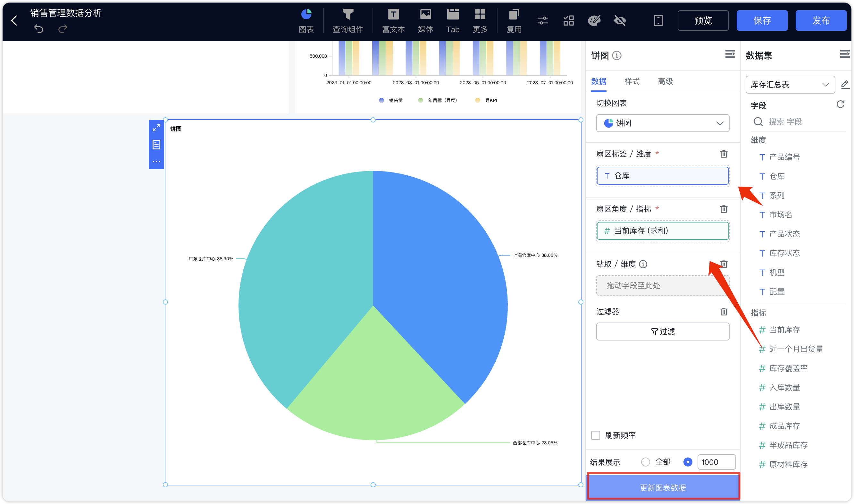Delete the 扇区标签 / 维度 field
The width and height of the screenshot is (854, 504).
pyautogui.click(x=724, y=154)
